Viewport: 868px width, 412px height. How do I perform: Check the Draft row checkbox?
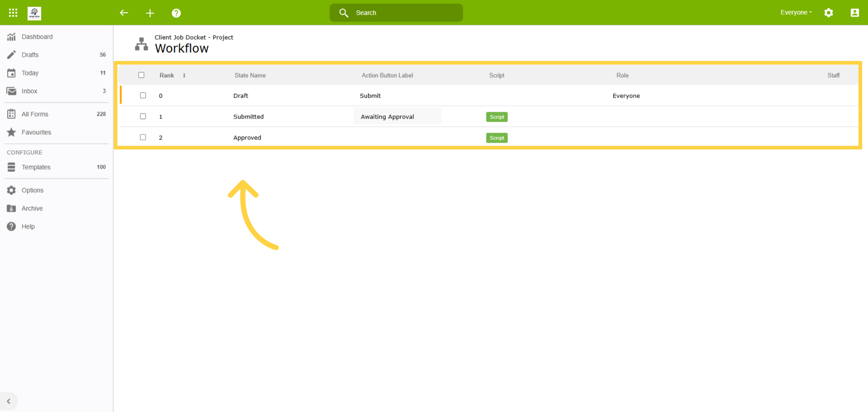143,95
